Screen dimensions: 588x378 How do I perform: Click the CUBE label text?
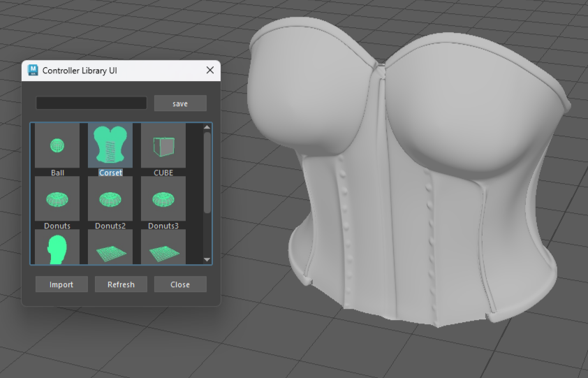163,173
